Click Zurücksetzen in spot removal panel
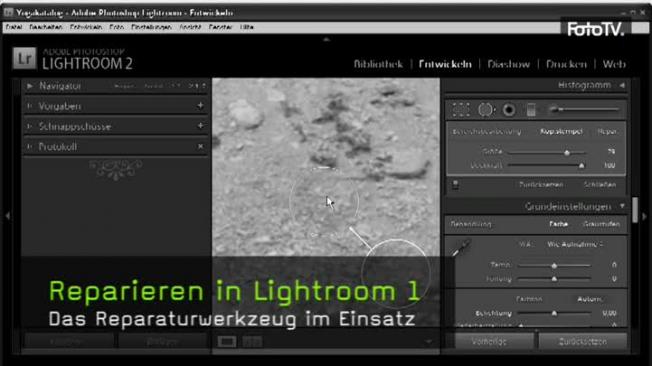This screenshot has width=652, height=366. click(541, 184)
